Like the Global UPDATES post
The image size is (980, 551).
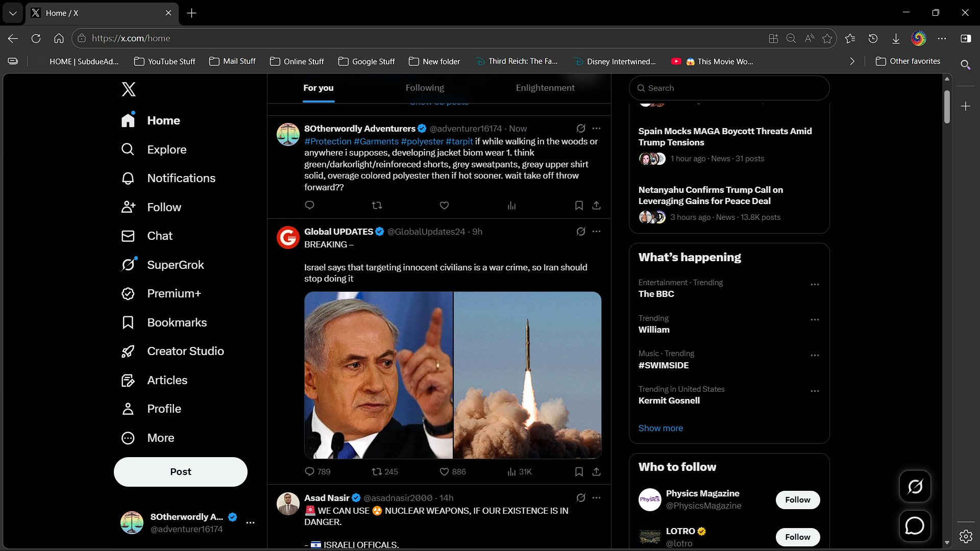444,471
